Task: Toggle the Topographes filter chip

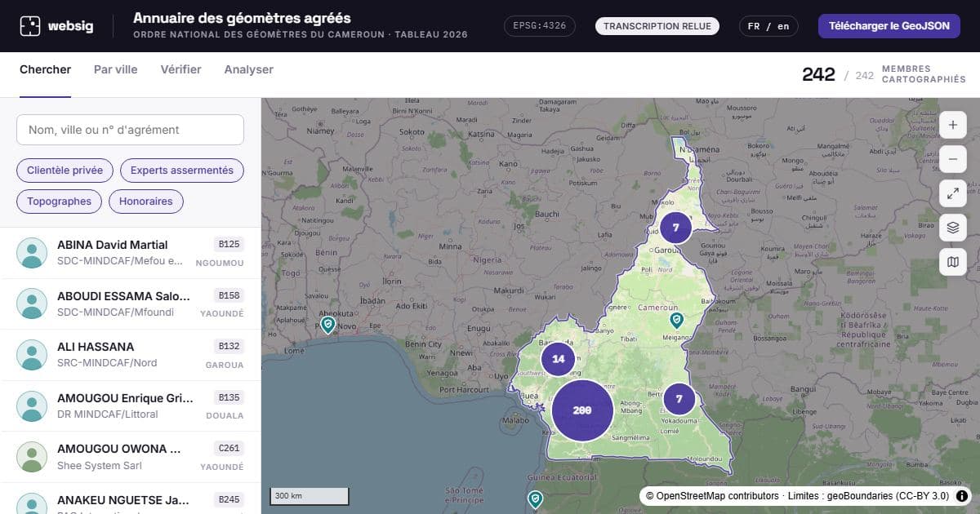Action: tap(59, 202)
